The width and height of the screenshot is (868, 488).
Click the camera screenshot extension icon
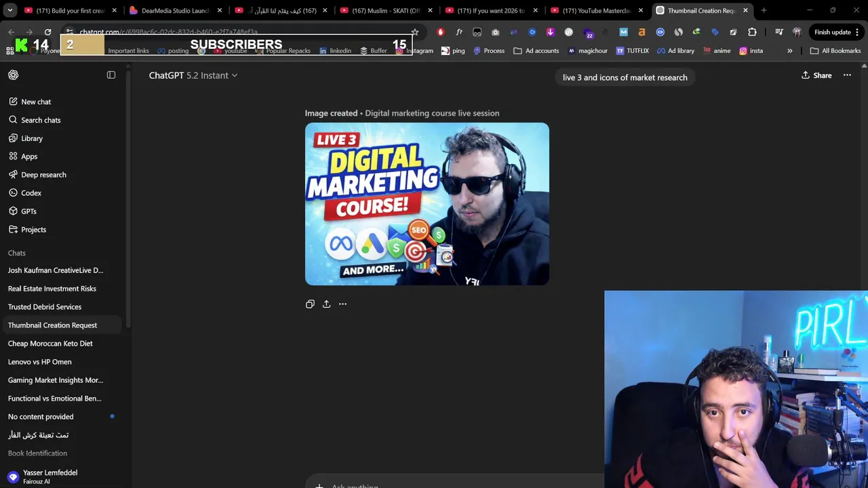coord(495,32)
